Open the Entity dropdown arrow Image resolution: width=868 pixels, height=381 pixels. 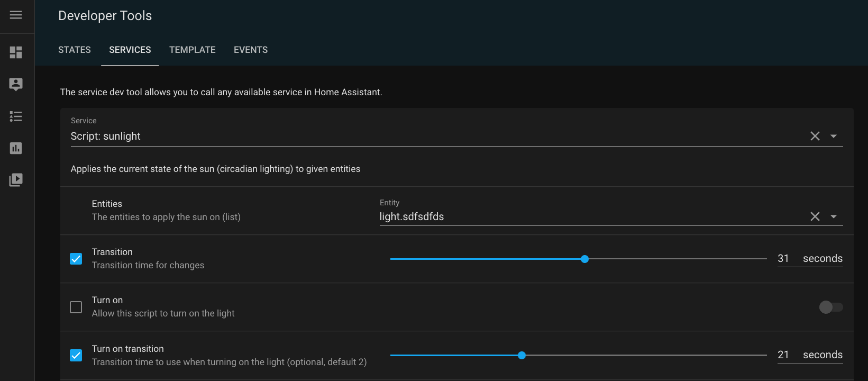[835, 216]
